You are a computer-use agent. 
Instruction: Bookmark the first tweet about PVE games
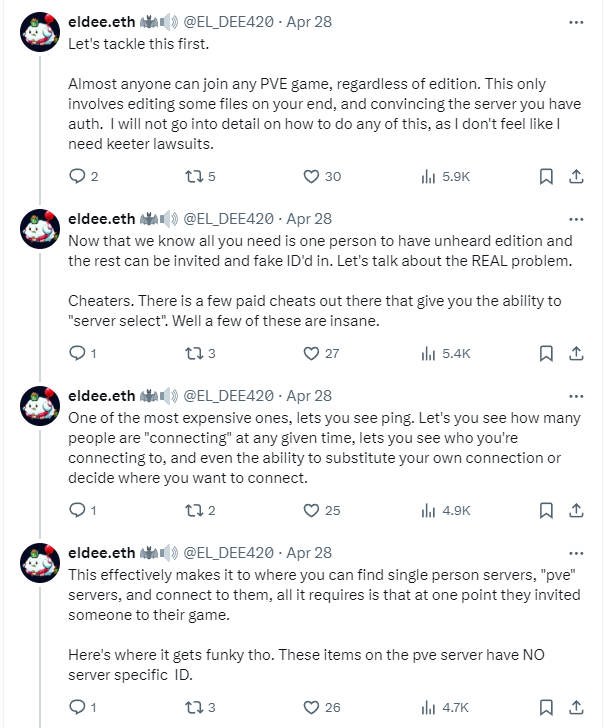tap(546, 176)
